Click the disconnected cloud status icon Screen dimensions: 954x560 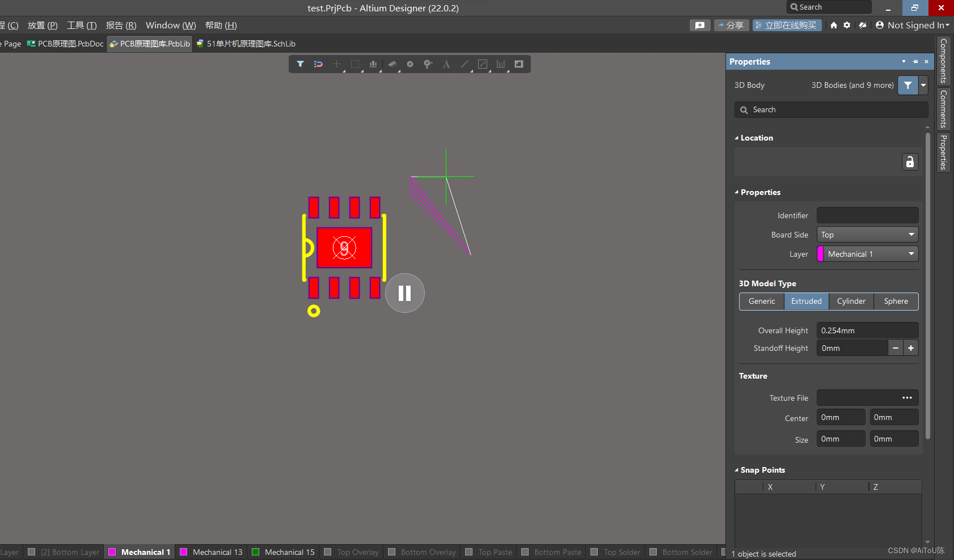pos(863,26)
